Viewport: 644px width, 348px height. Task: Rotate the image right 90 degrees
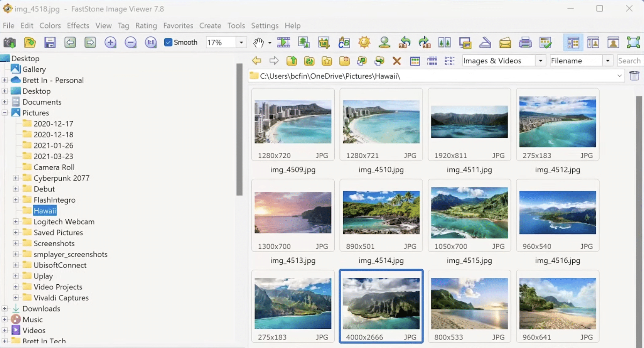[425, 42]
